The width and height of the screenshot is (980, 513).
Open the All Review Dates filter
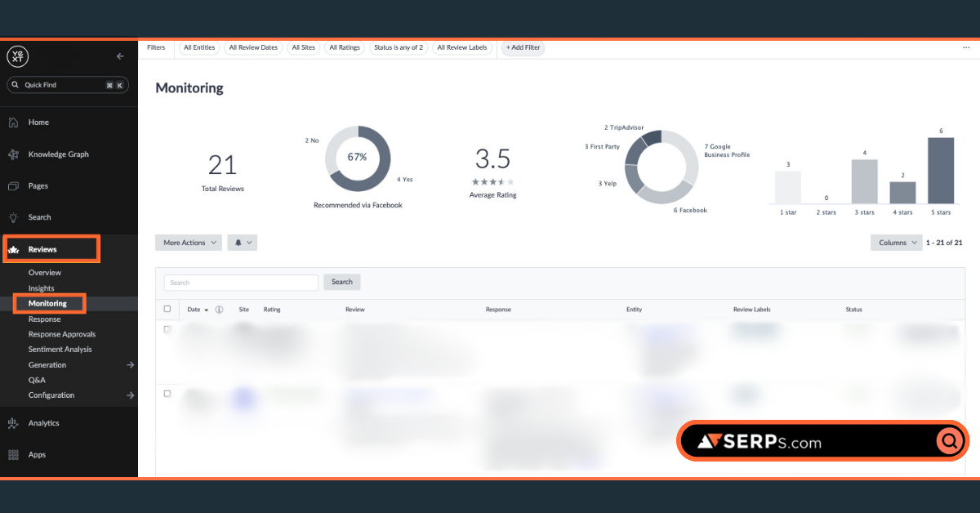point(253,47)
